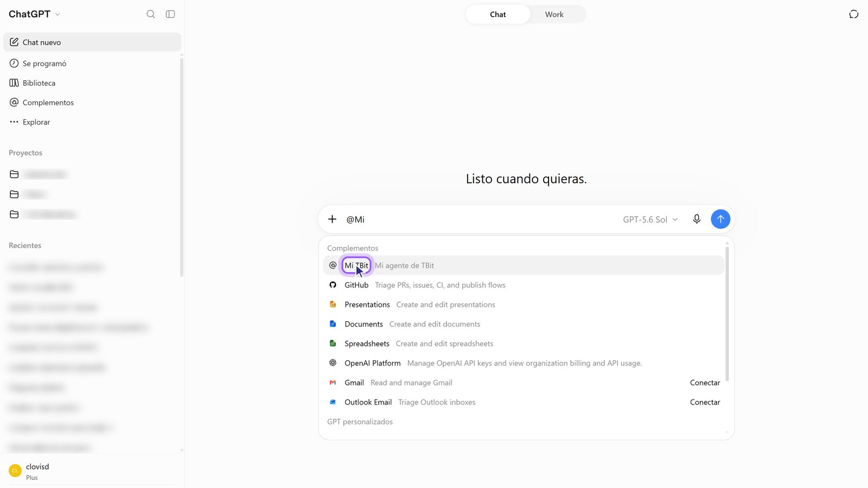The width and height of the screenshot is (868, 488).
Task: Click the Biblioteca books icon
Action: (14, 83)
